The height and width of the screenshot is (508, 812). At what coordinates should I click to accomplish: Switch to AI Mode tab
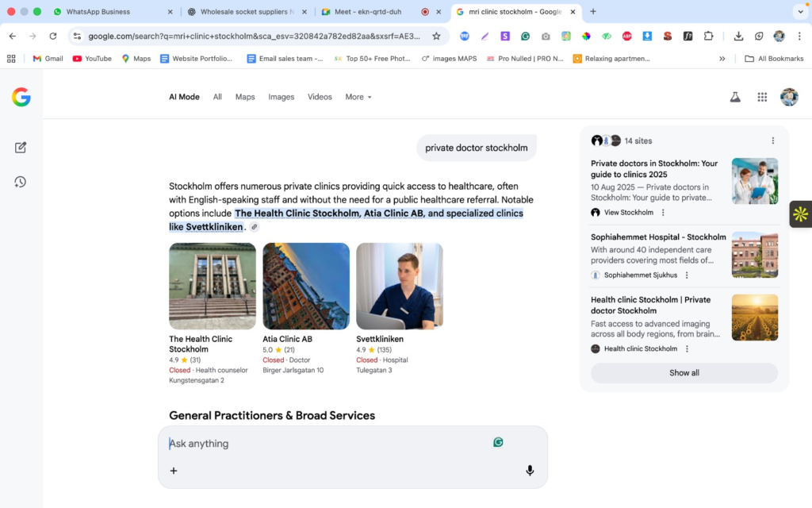click(184, 97)
